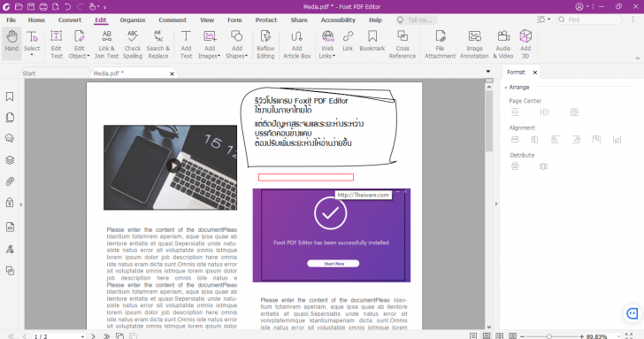
Task: Click the Undo icon in title bar
Action: [68, 6]
